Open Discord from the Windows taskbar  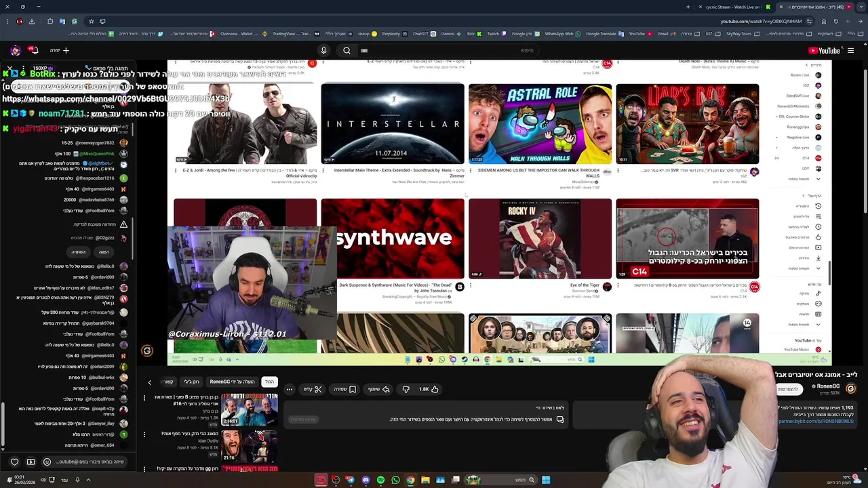pos(366,480)
